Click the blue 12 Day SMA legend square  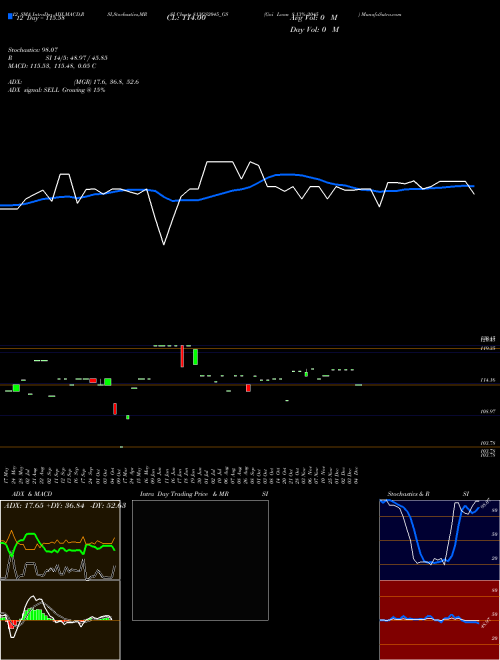[x=10, y=16]
